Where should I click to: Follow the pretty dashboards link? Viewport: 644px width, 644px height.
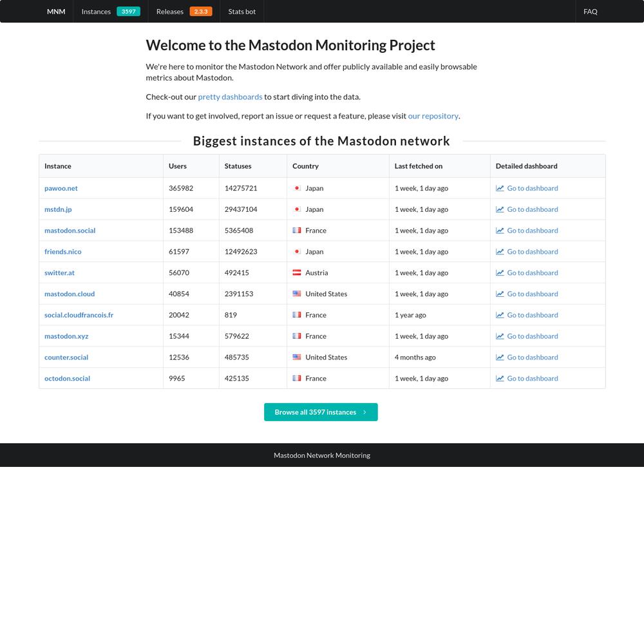(x=230, y=97)
